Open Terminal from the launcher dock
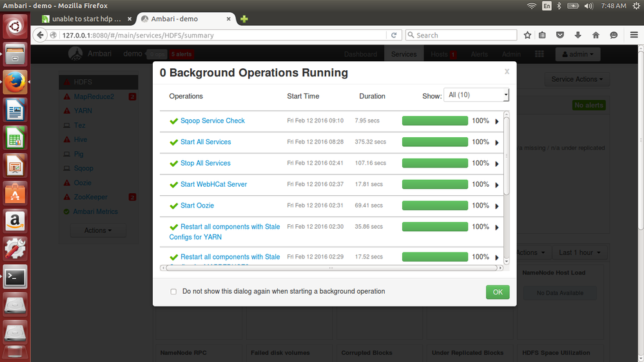 pos(15,277)
